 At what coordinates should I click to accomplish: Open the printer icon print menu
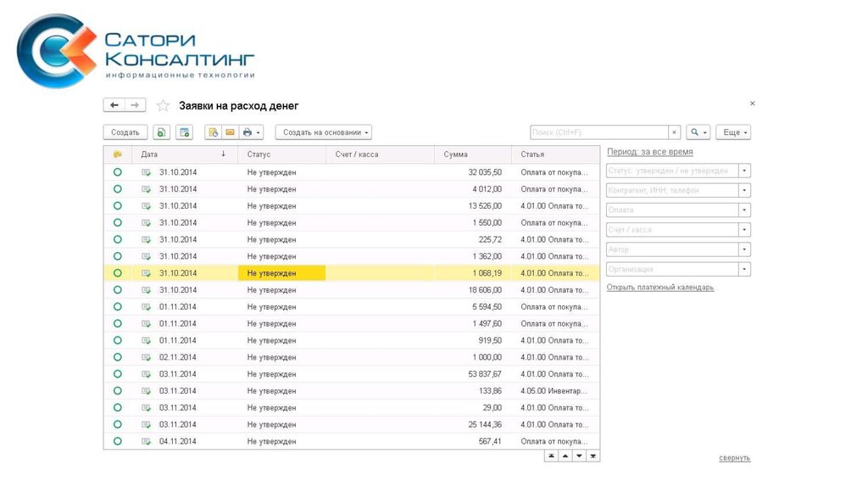(252, 132)
